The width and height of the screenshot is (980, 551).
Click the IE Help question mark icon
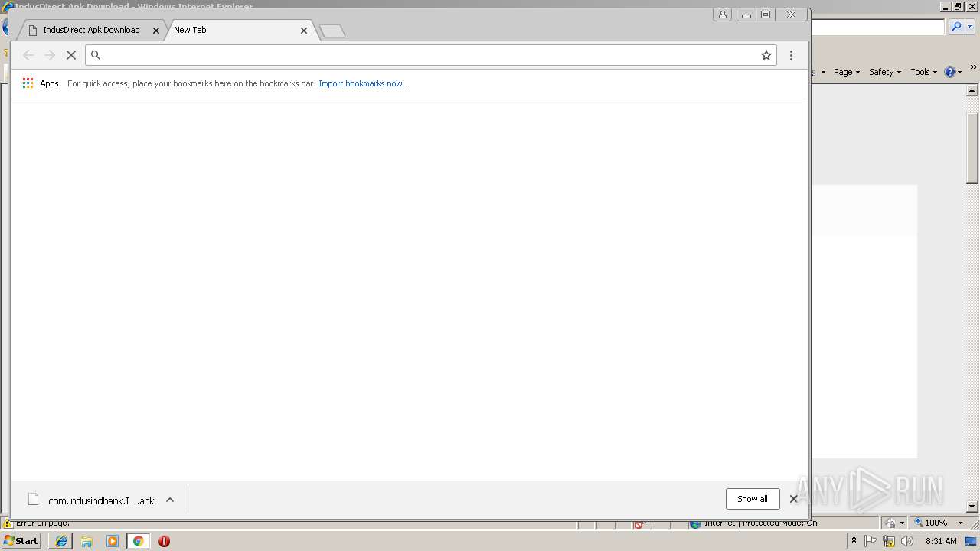pos(949,72)
